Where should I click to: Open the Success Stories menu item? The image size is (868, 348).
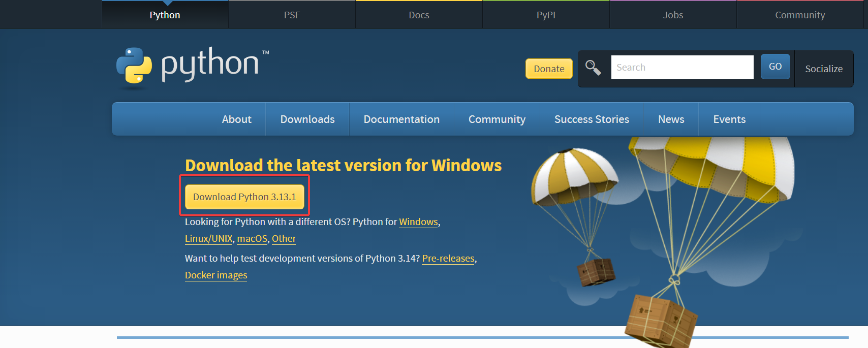tap(592, 119)
